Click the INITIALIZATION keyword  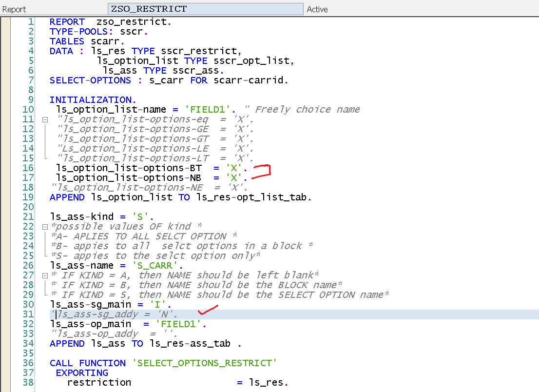pos(90,100)
